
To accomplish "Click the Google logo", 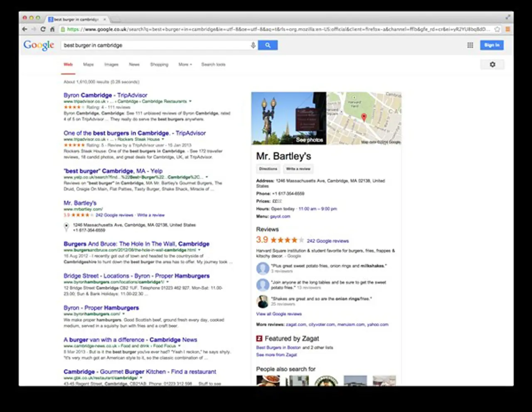I will click(x=39, y=45).
